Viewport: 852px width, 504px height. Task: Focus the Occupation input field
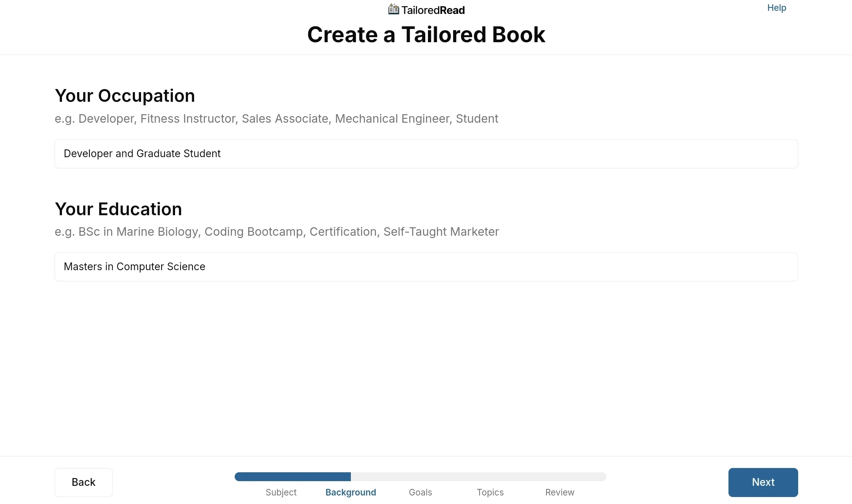point(426,154)
